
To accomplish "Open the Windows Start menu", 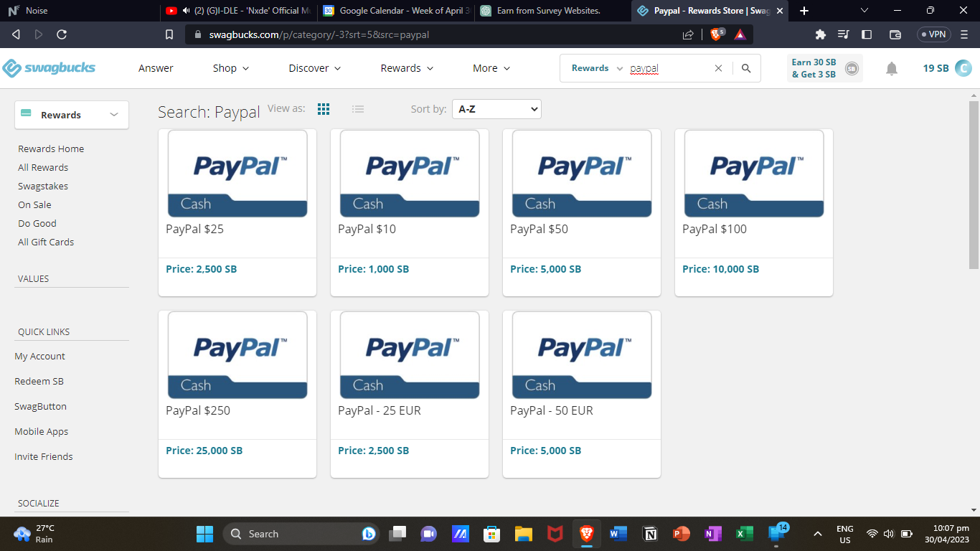I will pos(204,534).
